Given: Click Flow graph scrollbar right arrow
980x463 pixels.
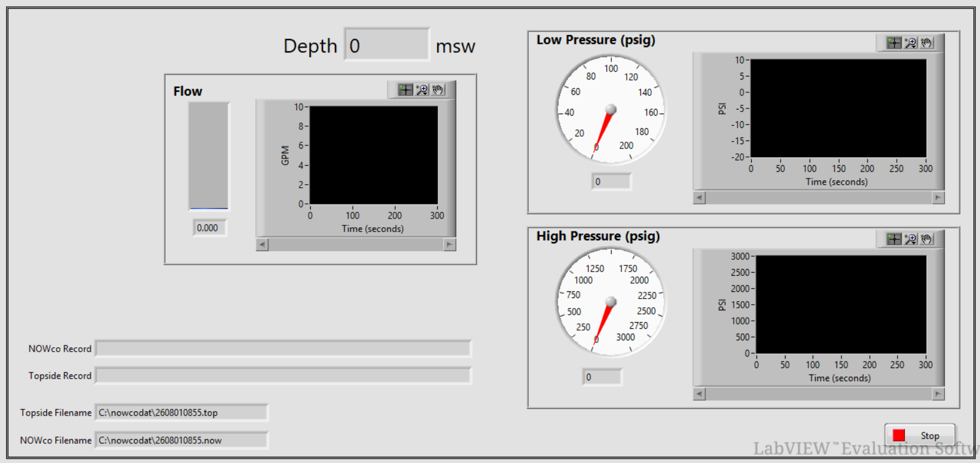Looking at the screenshot, I should coord(449,244).
